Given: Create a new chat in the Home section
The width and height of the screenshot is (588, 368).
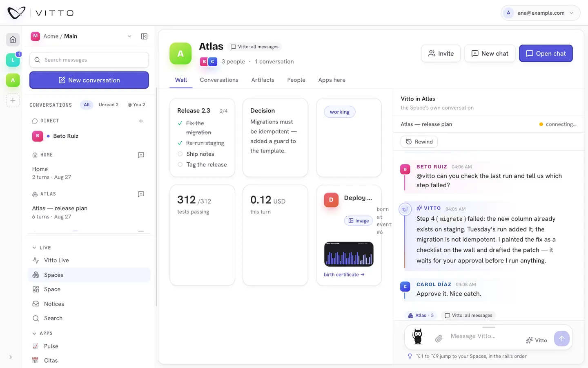Looking at the screenshot, I should (x=141, y=155).
